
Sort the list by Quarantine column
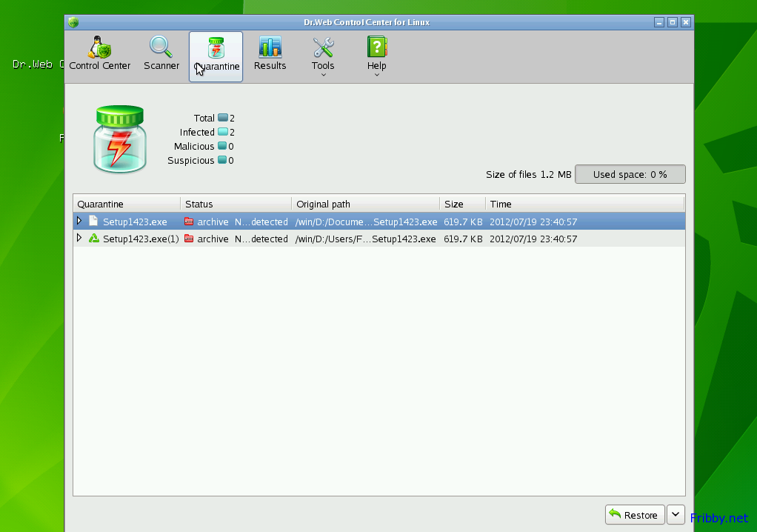pos(127,205)
